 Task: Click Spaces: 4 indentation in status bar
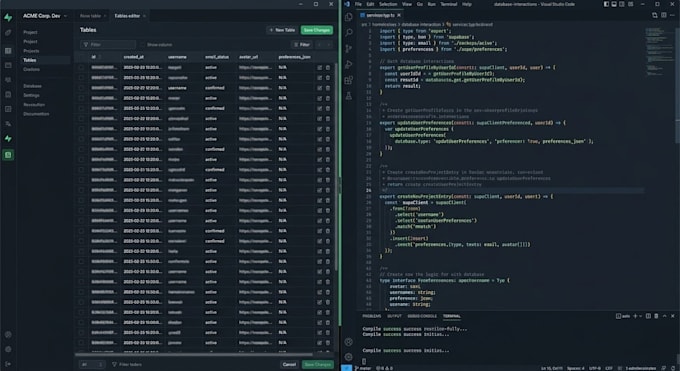click(575, 368)
